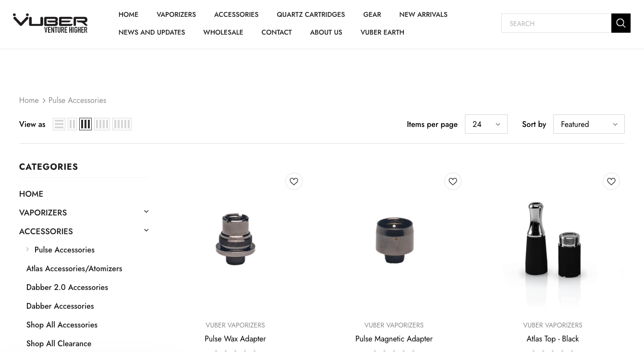The width and height of the screenshot is (644, 352).
Task: Open the Sort by Featured dropdown
Action: [x=589, y=124]
